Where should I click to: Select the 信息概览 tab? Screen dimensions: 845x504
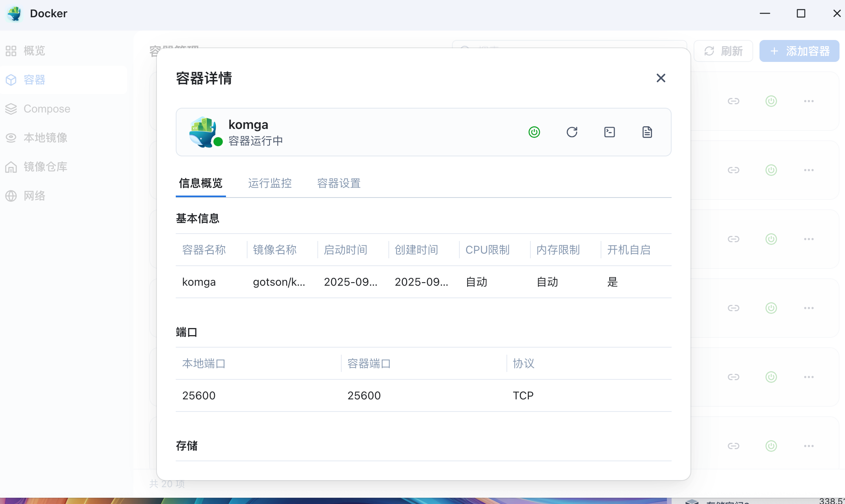[x=200, y=183]
